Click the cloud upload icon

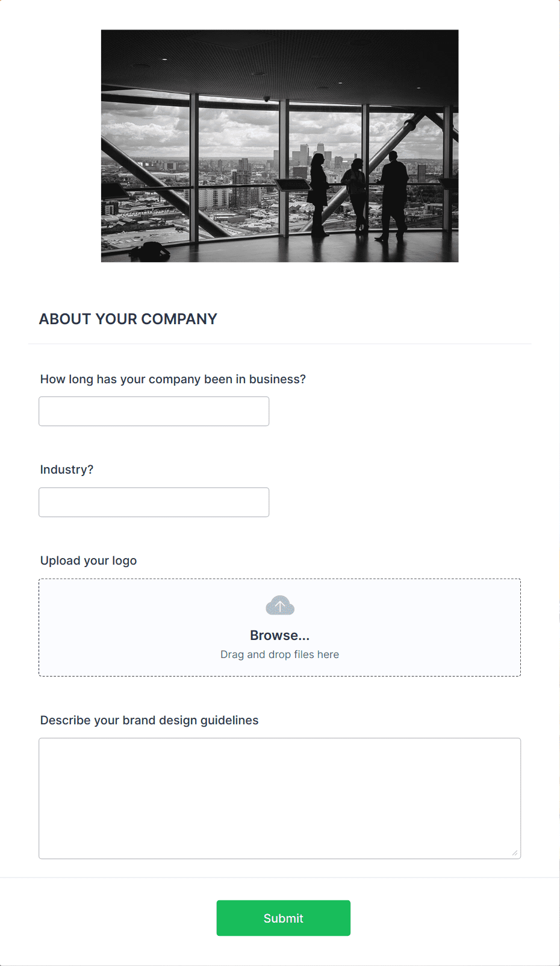pyautogui.click(x=280, y=605)
